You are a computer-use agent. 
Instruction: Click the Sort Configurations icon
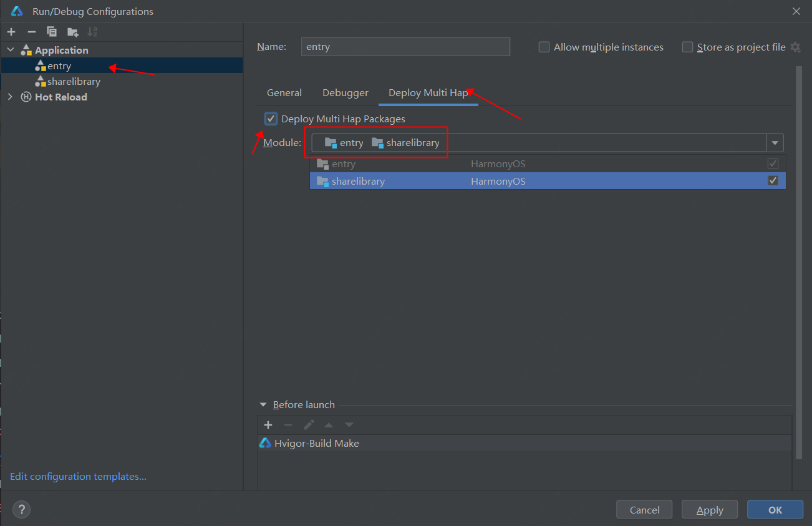(92, 32)
